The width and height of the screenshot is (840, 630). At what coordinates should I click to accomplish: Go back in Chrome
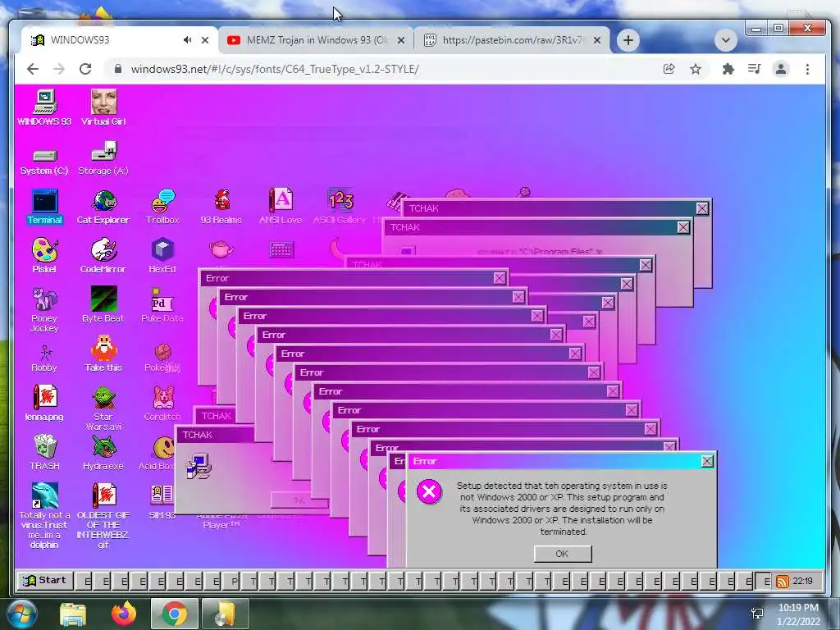click(x=33, y=69)
